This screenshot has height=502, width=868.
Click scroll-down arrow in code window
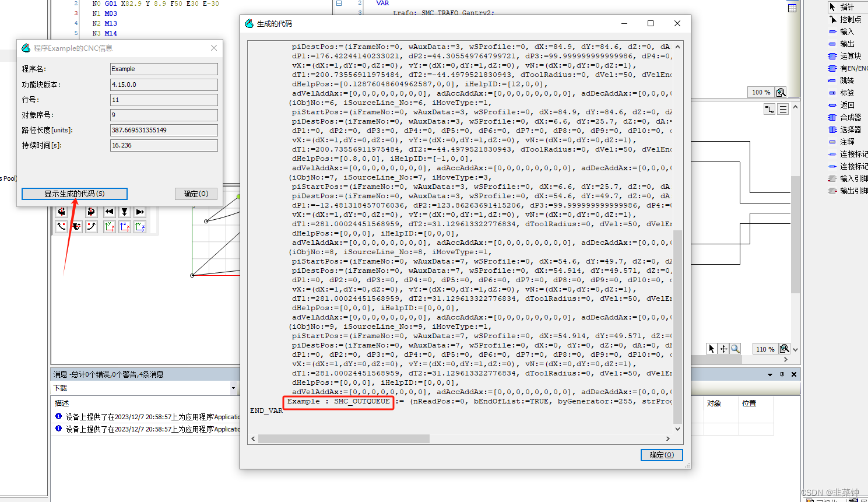point(677,429)
